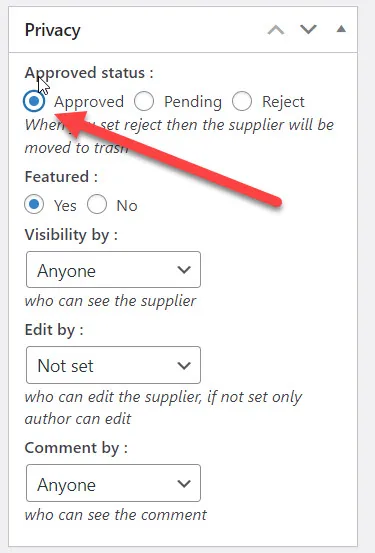Image resolution: width=375 pixels, height=553 pixels.
Task: Click the Privacy panel title
Action: click(x=53, y=30)
